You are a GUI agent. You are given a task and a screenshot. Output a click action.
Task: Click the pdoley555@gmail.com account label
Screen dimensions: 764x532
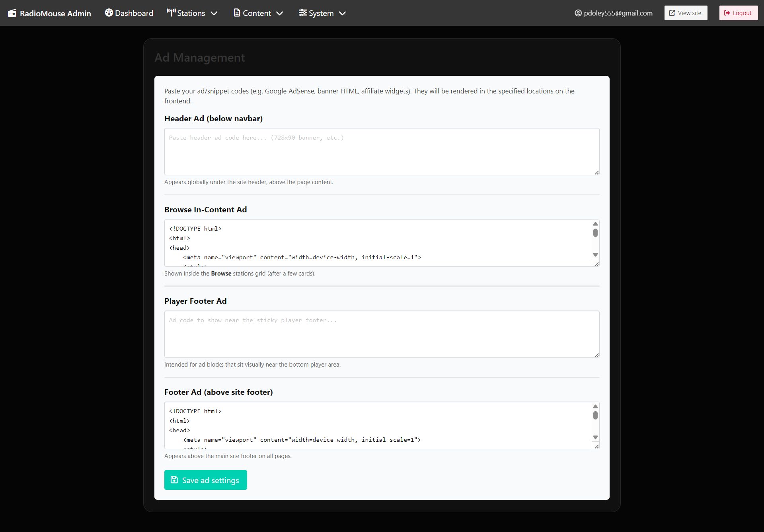coord(618,13)
